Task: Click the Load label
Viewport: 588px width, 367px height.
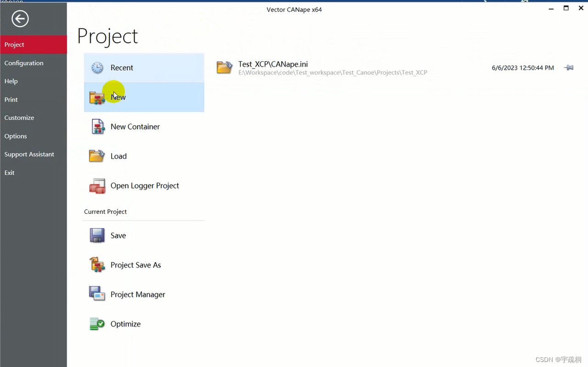Action: 119,156
